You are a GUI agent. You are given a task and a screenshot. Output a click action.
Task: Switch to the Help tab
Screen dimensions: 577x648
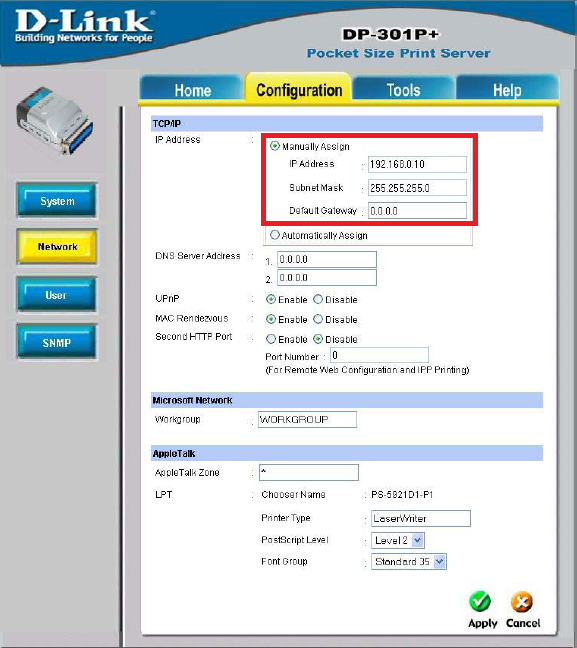507,88
